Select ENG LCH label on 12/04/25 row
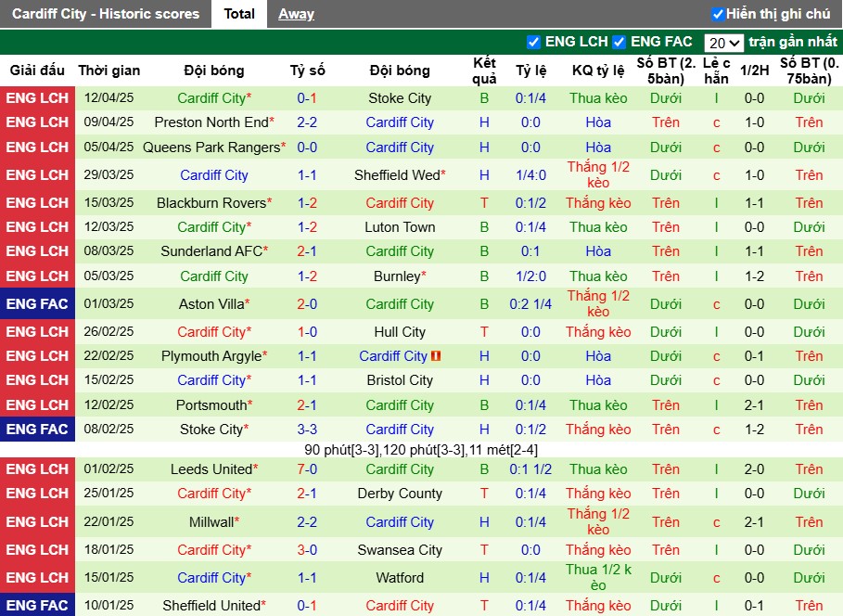The height and width of the screenshot is (616, 843). [37, 98]
